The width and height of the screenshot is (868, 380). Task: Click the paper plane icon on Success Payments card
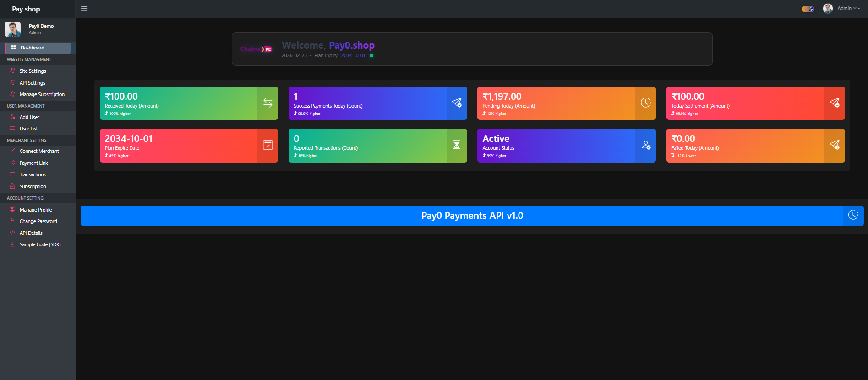point(457,103)
